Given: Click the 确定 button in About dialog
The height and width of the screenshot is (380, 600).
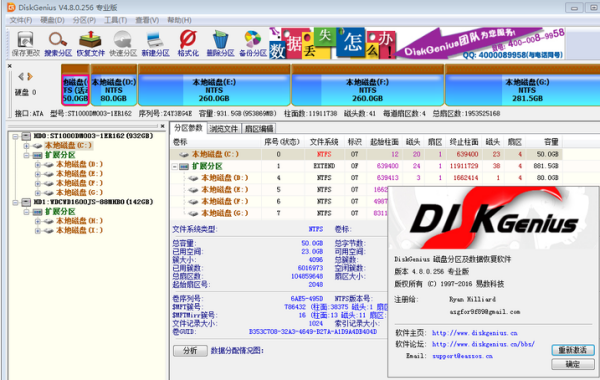Looking at the screenshot, I should (573, 364).
